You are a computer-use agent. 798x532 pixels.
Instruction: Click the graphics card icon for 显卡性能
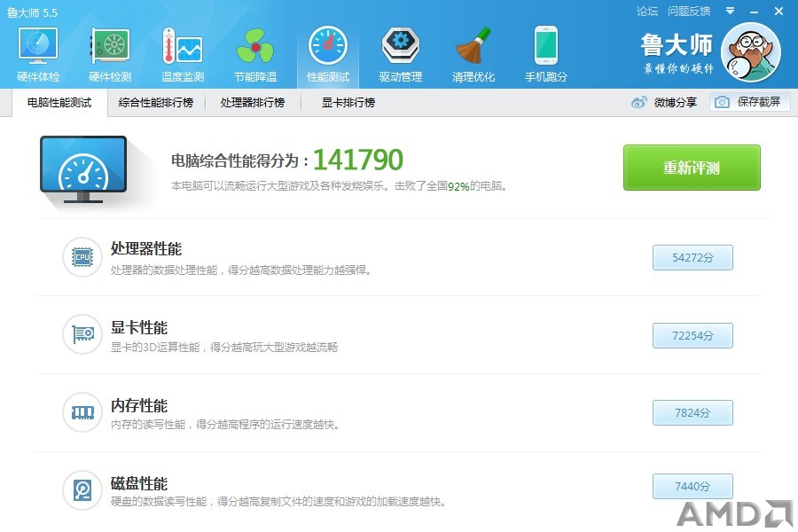point(82,334)
